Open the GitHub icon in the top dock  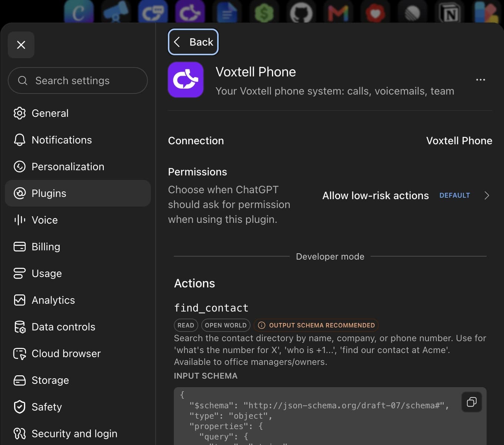coord(301,12)
